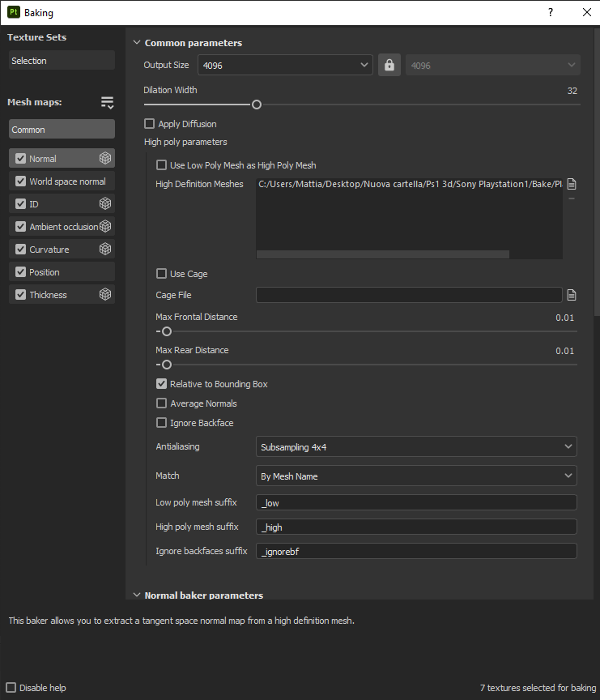The height and width of the screenshot is (700, 600).
Task: Toggle the Output Size lock icon
Action: click(389, 64)
